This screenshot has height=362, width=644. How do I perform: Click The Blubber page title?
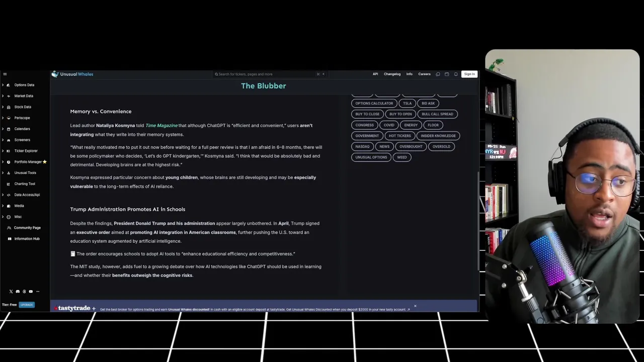click(264, 86)
